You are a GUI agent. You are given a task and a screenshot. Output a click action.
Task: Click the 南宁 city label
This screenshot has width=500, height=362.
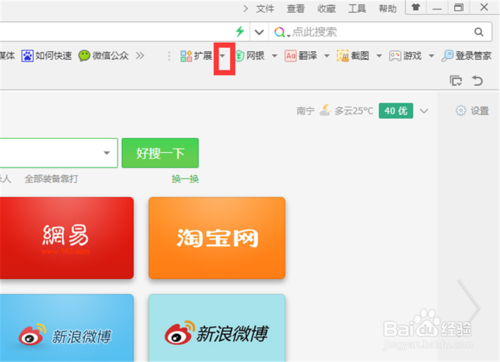tap(305, 111)
